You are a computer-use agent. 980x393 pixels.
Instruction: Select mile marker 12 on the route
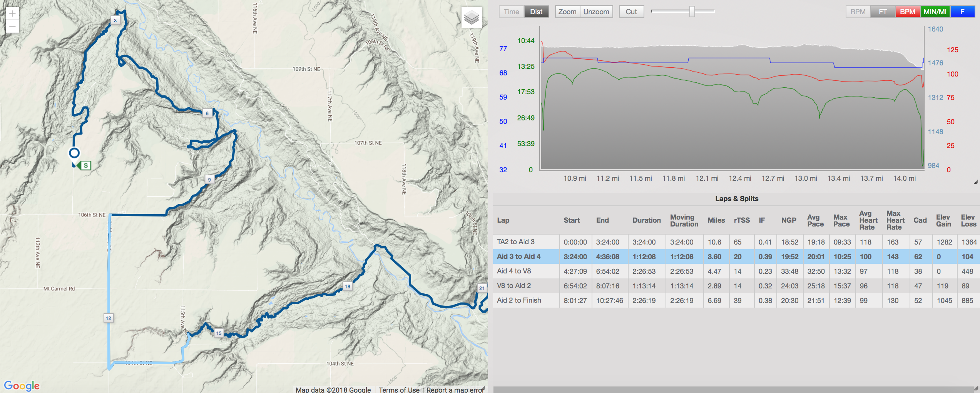(x=109, y=318)
